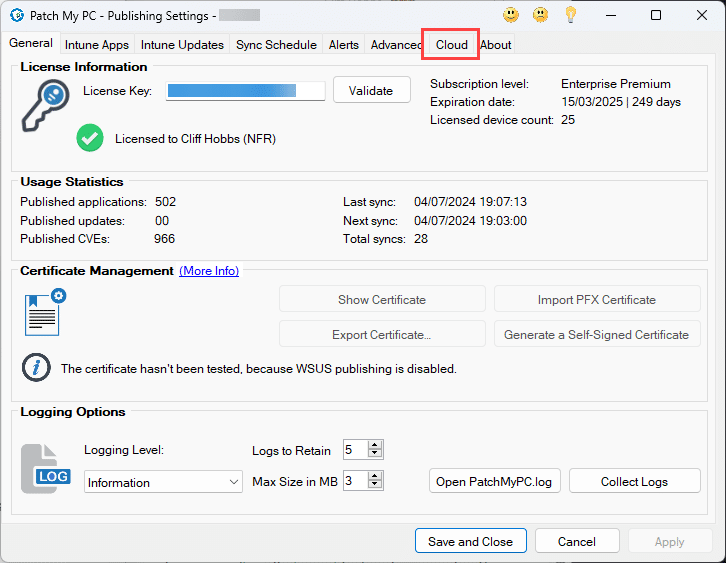Click Open PatchMyPC.log button

(494, 482)
